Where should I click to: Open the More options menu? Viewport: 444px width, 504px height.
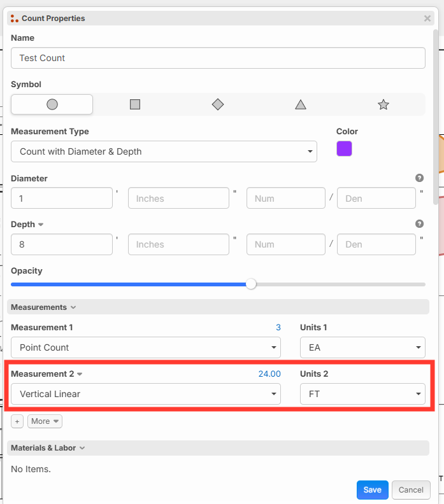pos(45,421)
